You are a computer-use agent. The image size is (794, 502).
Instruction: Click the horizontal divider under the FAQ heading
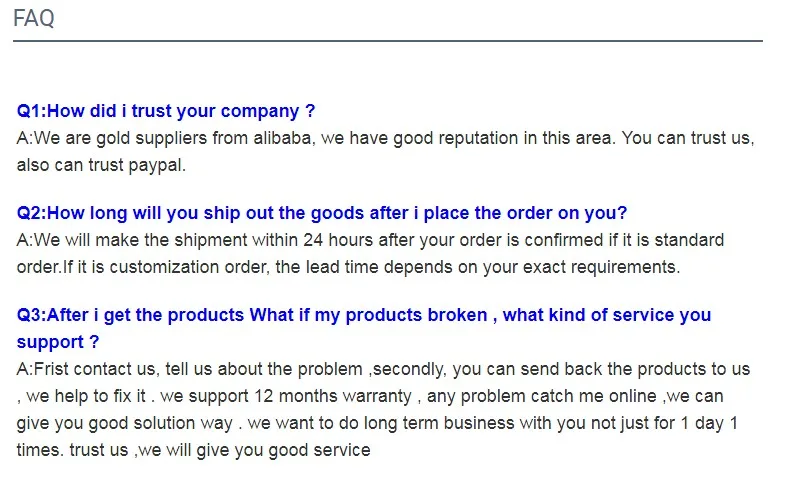point(388,41)
